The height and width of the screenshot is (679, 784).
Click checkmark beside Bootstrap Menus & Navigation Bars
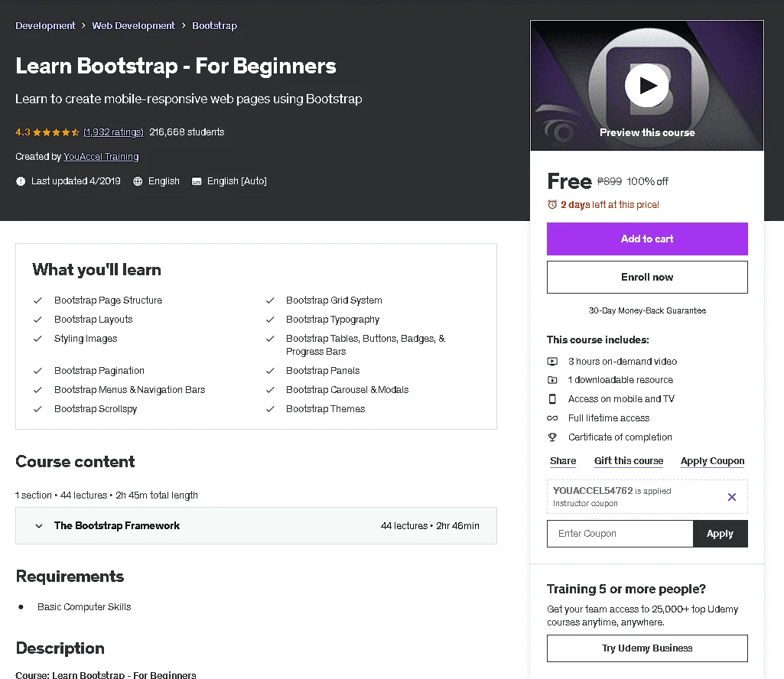pyautogui.click(x=37, y=389)
